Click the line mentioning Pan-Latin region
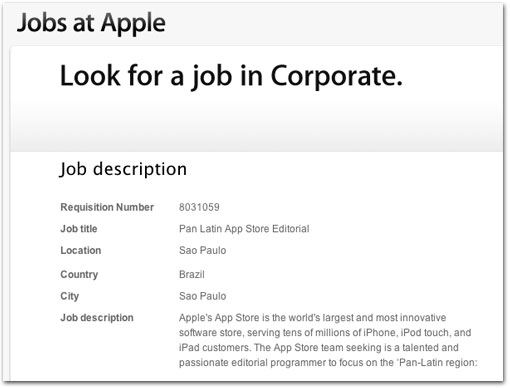Image resolution: width=510 pixels, height=388 pixels. click(x=328, y=363)
